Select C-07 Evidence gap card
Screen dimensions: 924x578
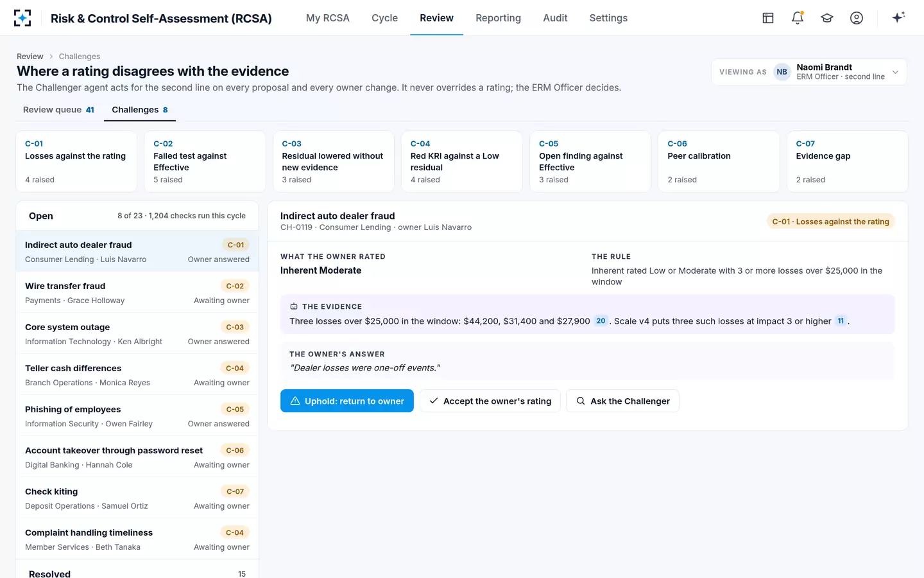848,161
